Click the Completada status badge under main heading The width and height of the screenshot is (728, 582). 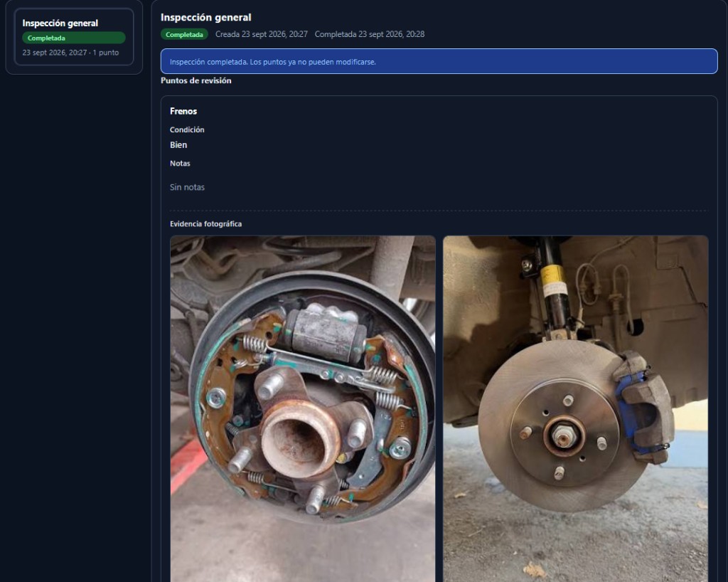[184, 34]
